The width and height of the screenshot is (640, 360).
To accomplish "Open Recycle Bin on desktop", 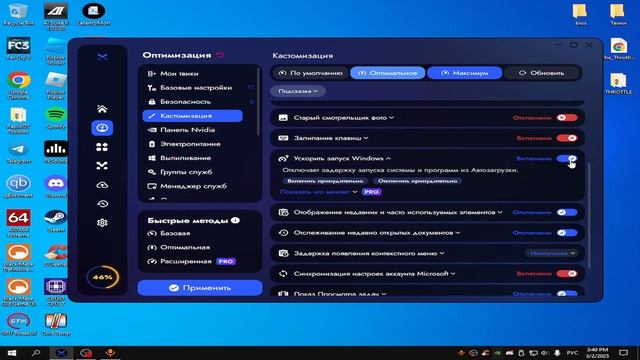I will [18, 14].
